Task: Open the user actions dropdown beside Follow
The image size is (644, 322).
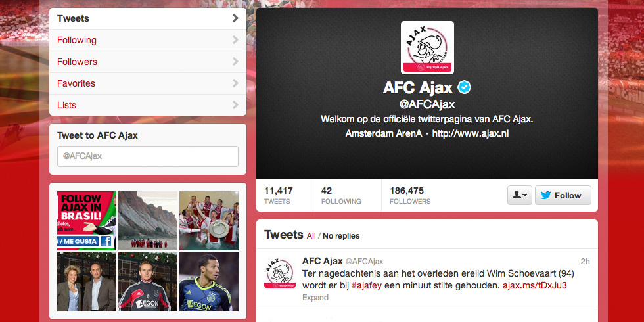Action: click(520, 195)
